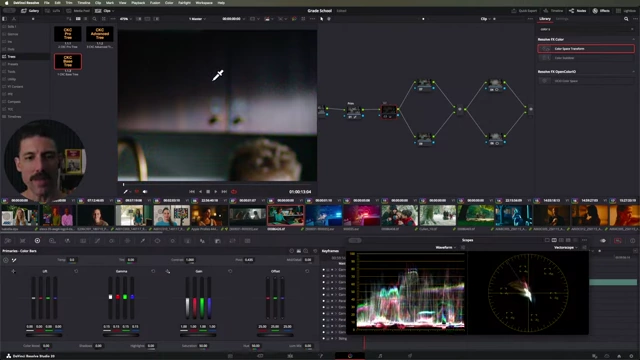Open the Qualifier eyedropper palette

click(142, 241)
